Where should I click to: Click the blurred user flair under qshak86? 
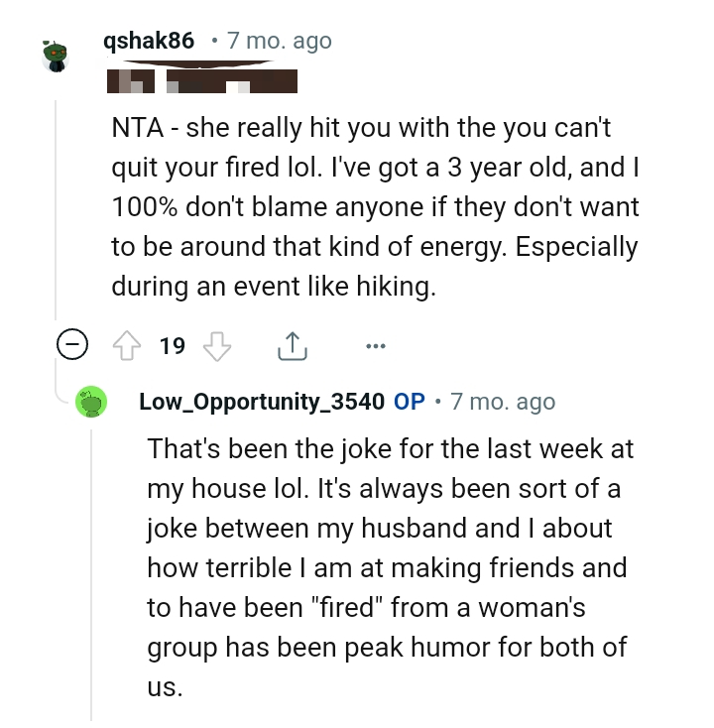(203, 78)
